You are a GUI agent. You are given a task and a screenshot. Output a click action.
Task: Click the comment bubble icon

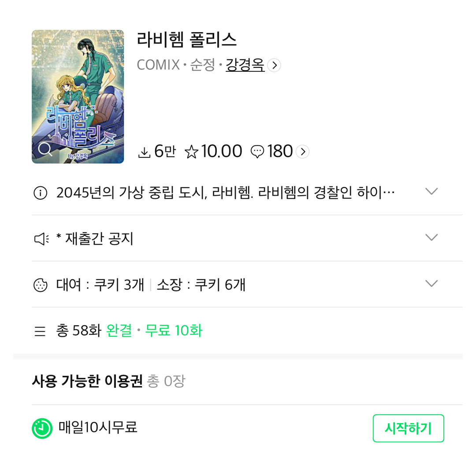(x=257, y=152)
